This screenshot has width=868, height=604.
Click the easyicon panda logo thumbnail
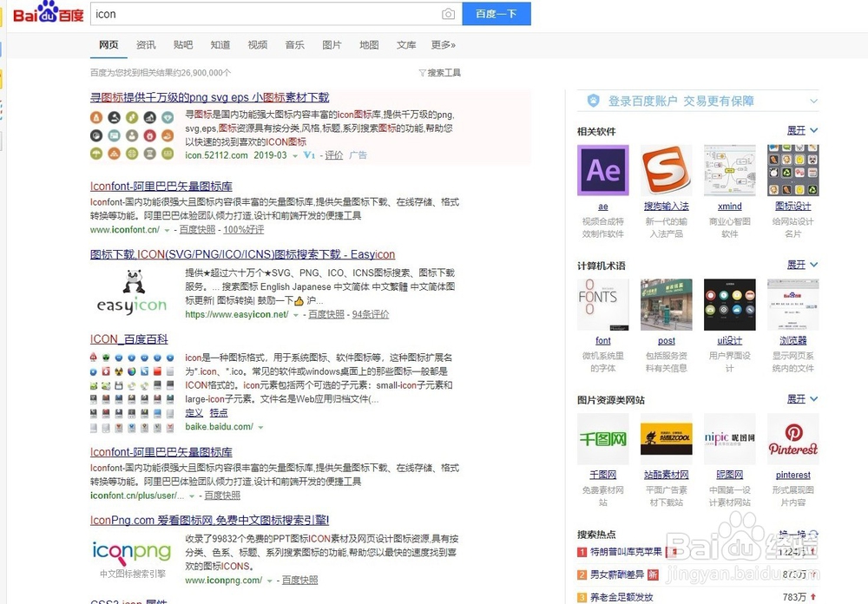132,292
